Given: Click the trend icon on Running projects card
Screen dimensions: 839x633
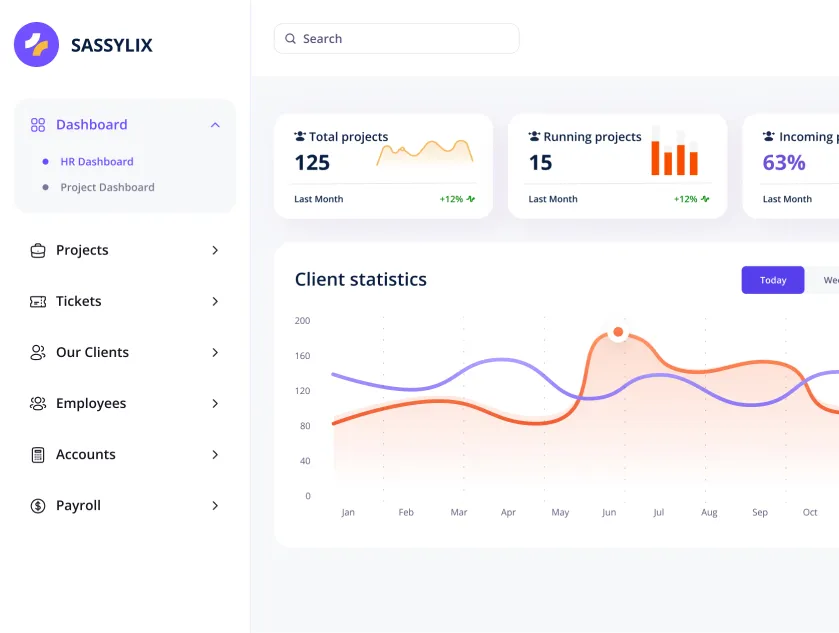Looking at the screenshot, I should [x=705, y=199].
